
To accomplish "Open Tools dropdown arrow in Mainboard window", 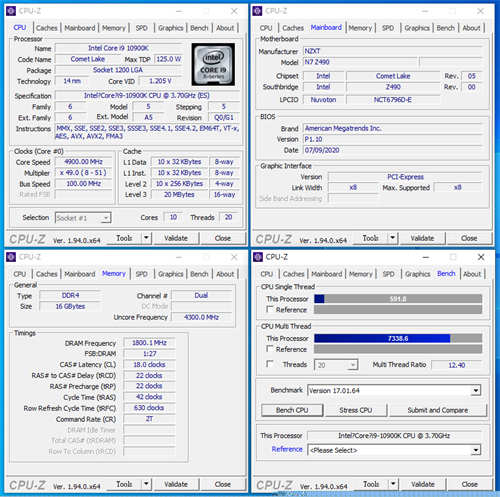I will pos(393,238).
